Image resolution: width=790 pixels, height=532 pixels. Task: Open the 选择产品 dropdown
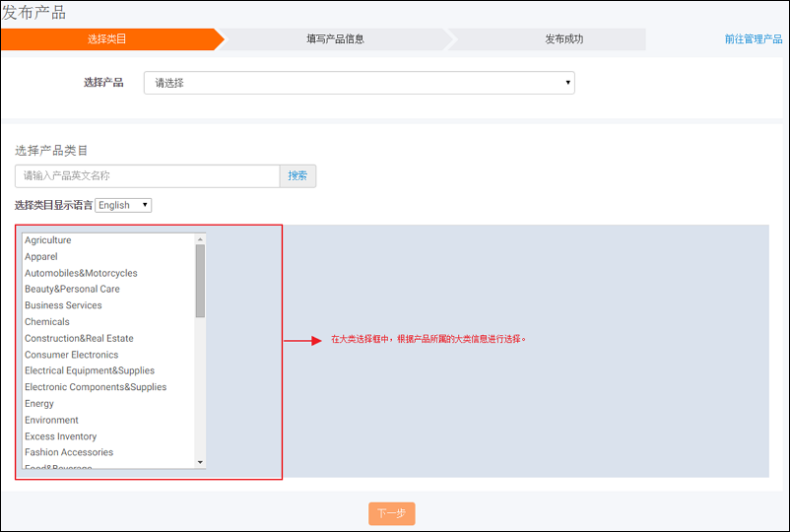click(359, 83)
